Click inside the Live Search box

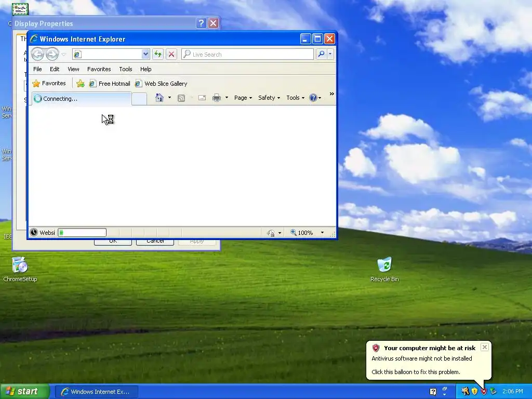[x=247, y=54]
